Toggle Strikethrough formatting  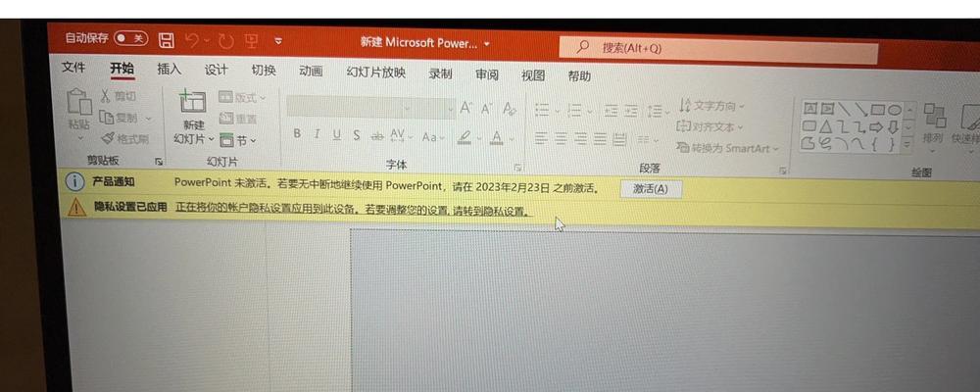coord(377,136)
